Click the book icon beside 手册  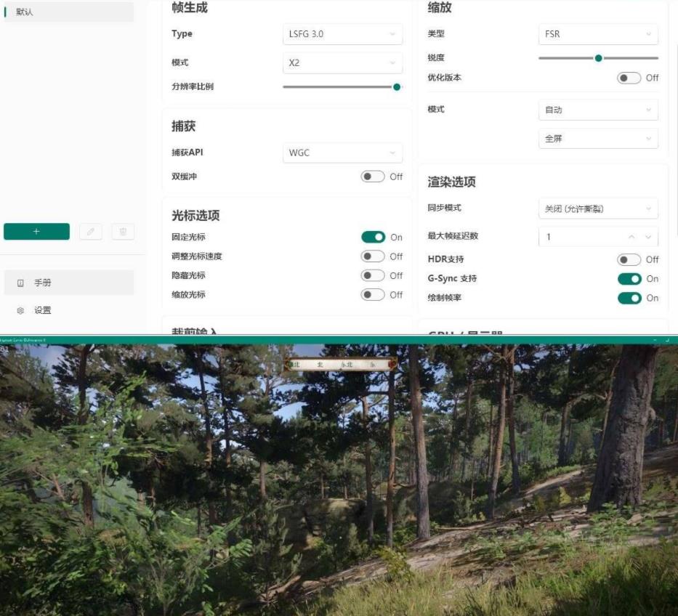[20, 283]
